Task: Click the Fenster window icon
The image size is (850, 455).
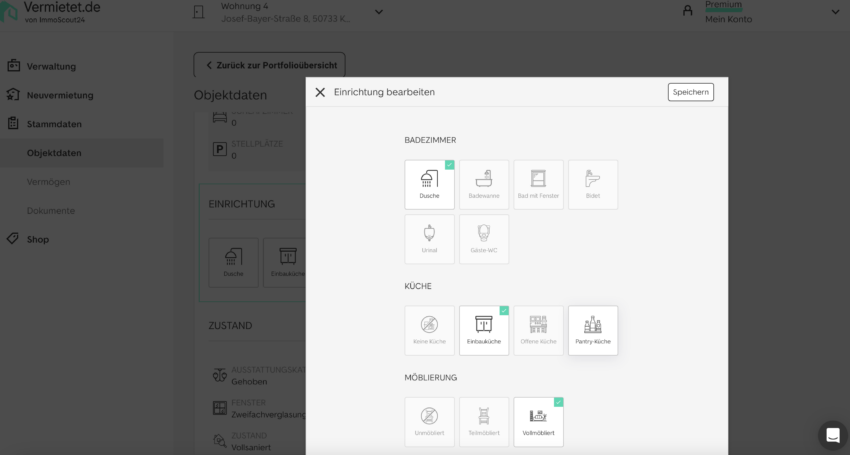Action: 220,408
